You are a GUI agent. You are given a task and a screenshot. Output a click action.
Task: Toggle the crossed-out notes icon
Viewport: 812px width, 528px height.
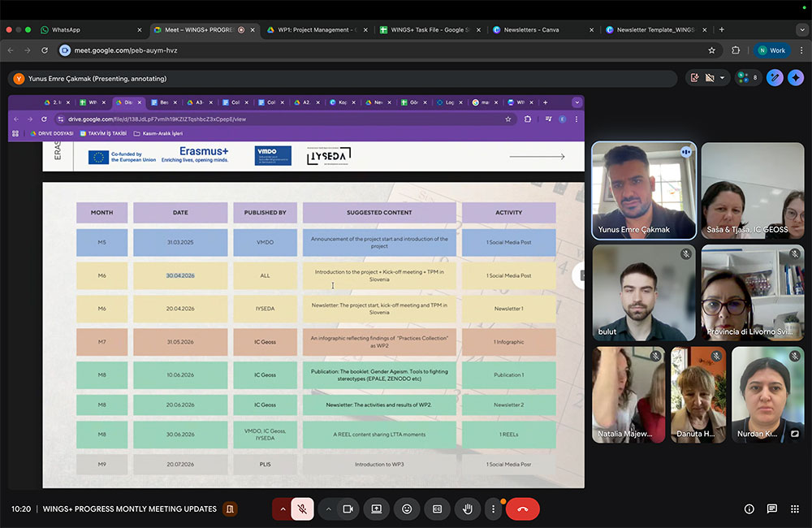coord(710,78)
